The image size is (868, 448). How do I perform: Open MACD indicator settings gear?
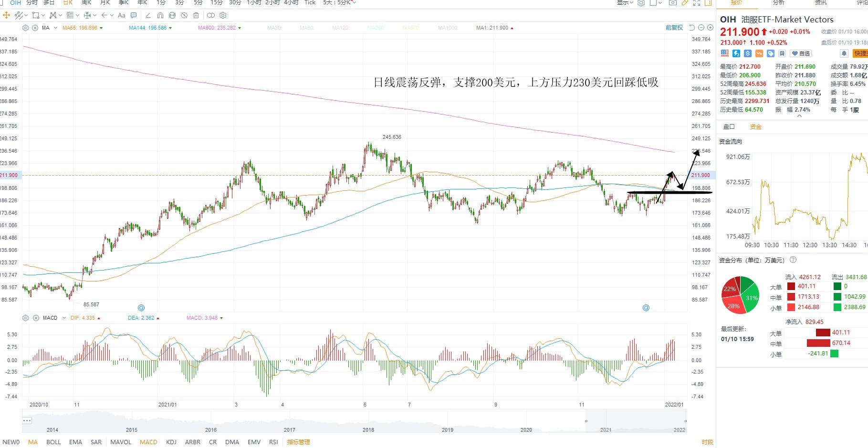25,318
